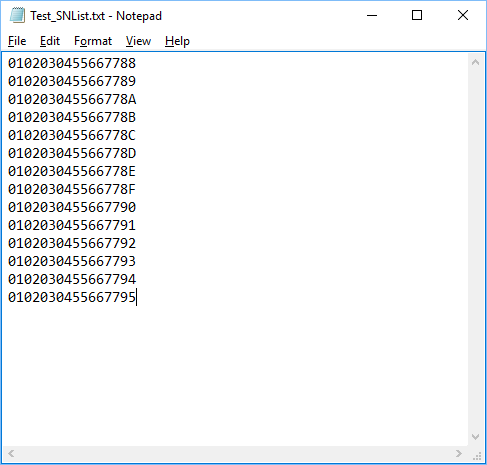Close the Test_SNList.txt Notepad window
487x465 pixels.
tap(463, 15)
